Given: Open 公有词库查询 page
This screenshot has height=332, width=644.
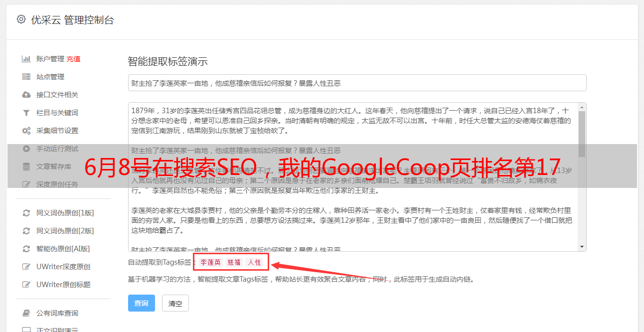Looking at the screenshot, I should [x=57, y=313].
